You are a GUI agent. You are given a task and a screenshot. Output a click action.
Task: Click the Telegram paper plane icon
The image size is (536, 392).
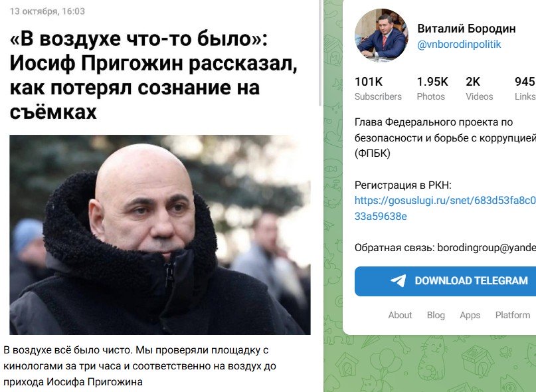tap(399, 281)
